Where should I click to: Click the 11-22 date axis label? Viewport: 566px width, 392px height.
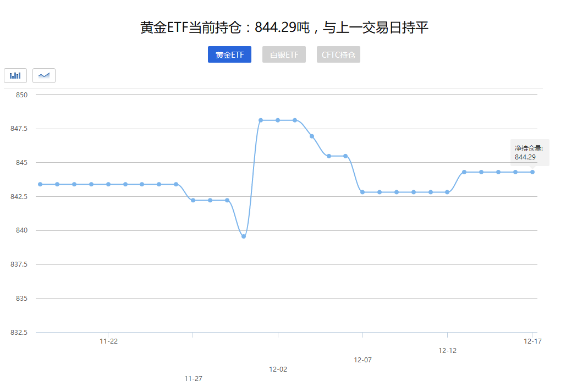tap(109, 341)
